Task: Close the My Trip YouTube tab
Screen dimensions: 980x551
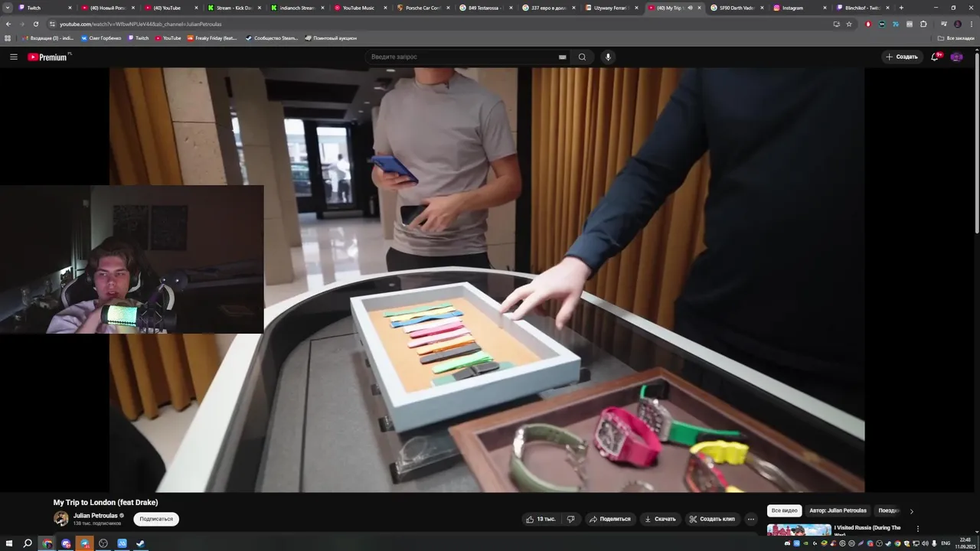Action: pyautogui.click(x=699, y=8)
